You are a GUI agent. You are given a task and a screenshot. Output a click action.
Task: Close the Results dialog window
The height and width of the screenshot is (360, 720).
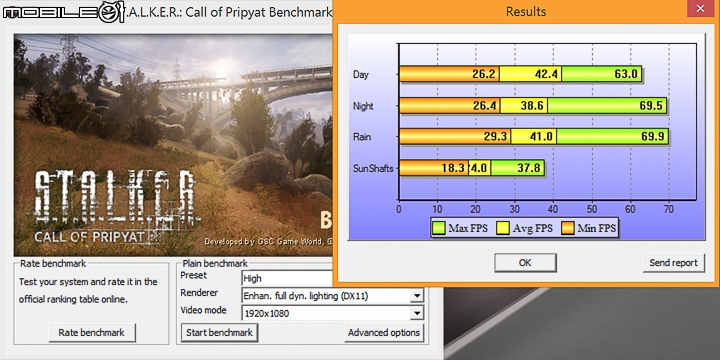click(700, 9)
